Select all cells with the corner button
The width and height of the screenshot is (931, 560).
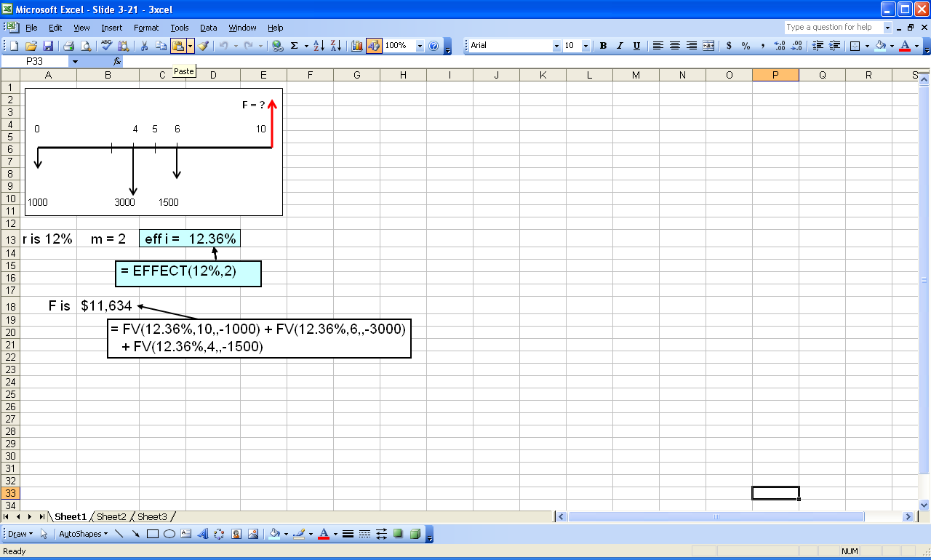click(9, 75)
